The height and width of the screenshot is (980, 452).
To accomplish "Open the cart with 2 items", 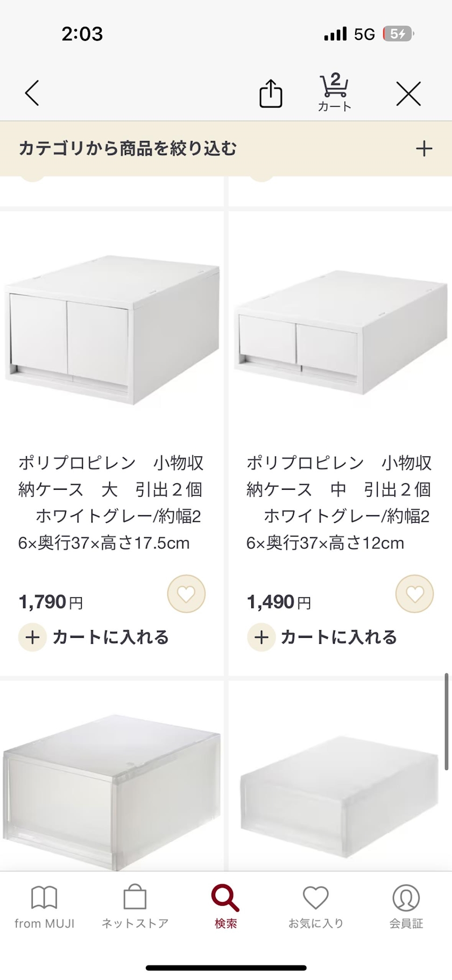I will (x=334, y=93).
